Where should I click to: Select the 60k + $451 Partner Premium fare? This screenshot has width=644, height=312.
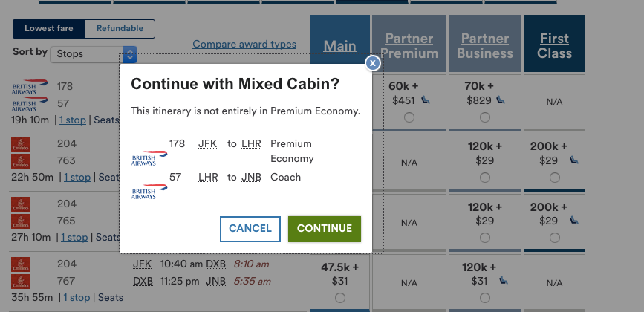pyautogui.click(x=409, y=117)
